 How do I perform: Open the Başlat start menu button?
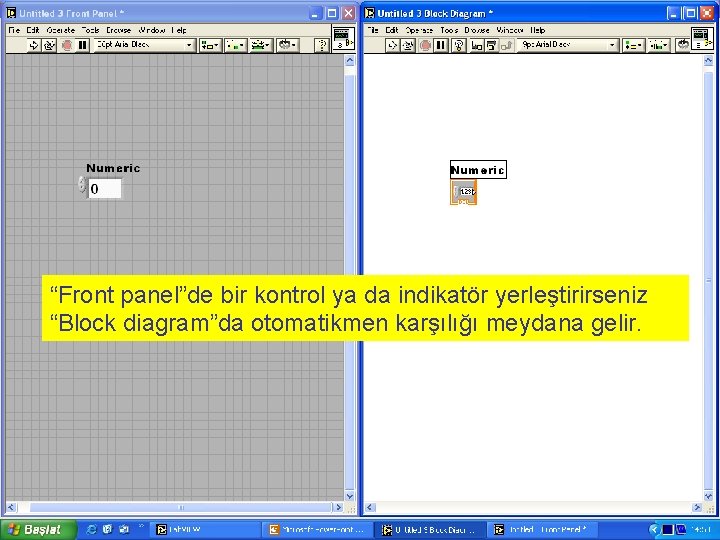point(39,530)
